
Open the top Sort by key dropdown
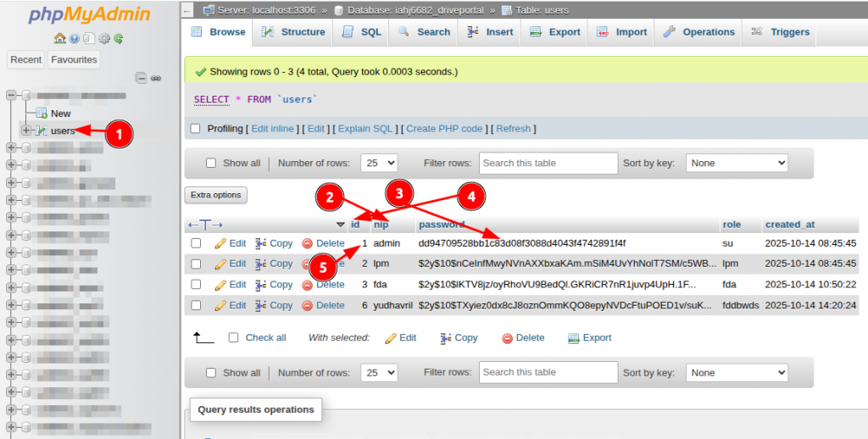click(x=737, y=163)
